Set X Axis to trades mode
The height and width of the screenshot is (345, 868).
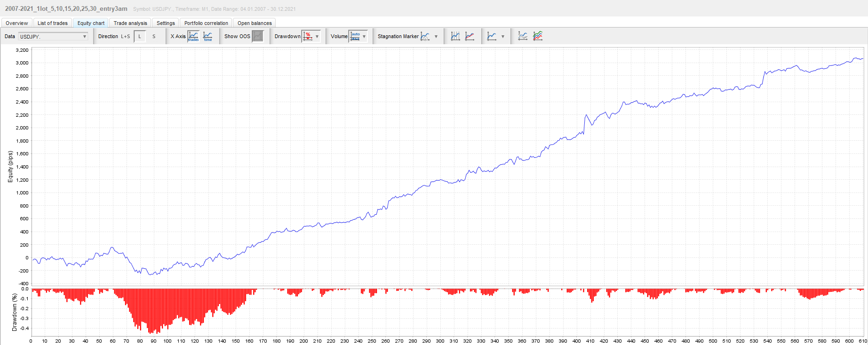pos(193,36)
